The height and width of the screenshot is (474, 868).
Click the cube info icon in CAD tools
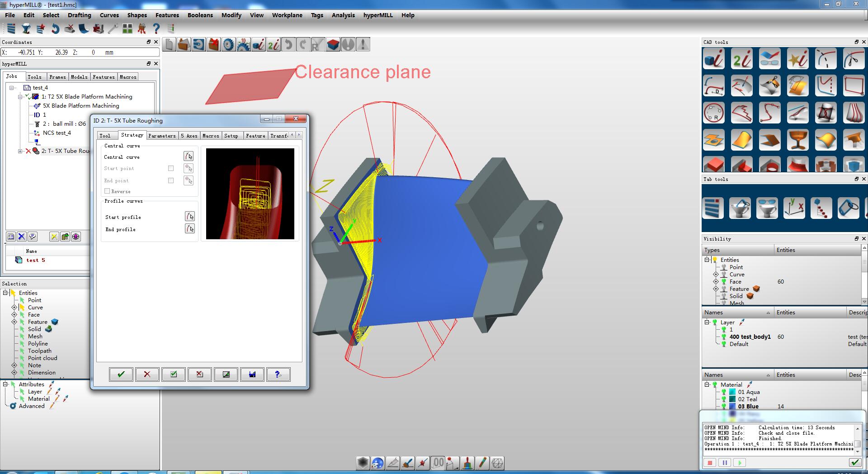[714, 59]
